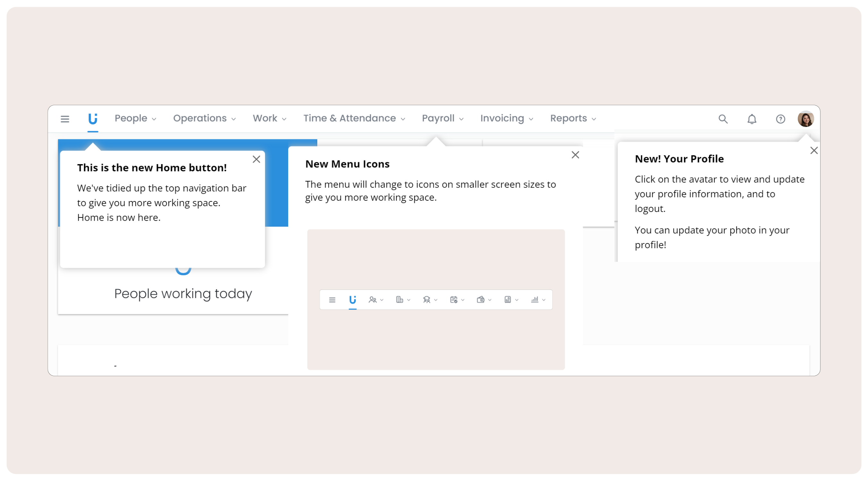
Task: Open the Payroll menu
Action: tap(442, 119)
